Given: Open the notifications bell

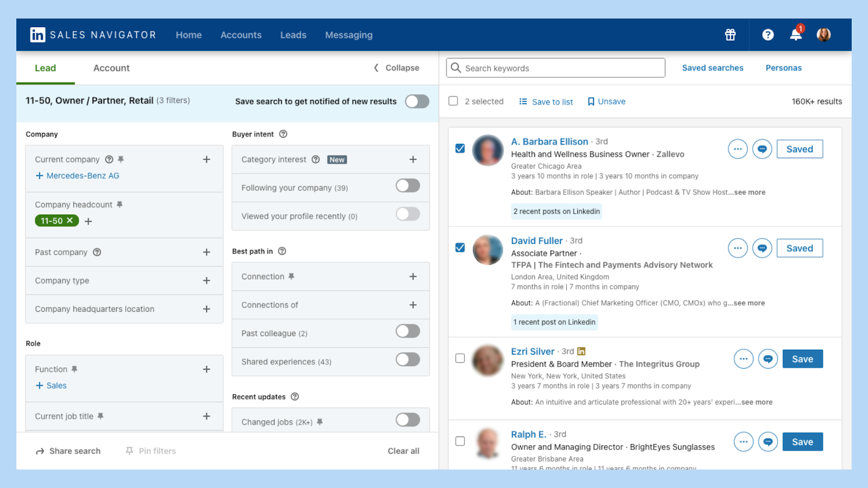Looking at the screenshot, I should pos(796,35).
